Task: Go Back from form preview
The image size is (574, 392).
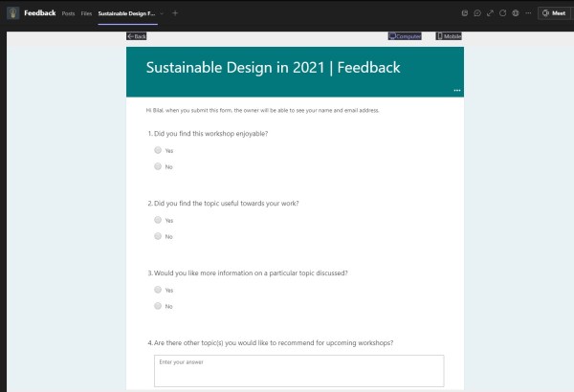Action: pyautogui.click(x=137, y=36)
